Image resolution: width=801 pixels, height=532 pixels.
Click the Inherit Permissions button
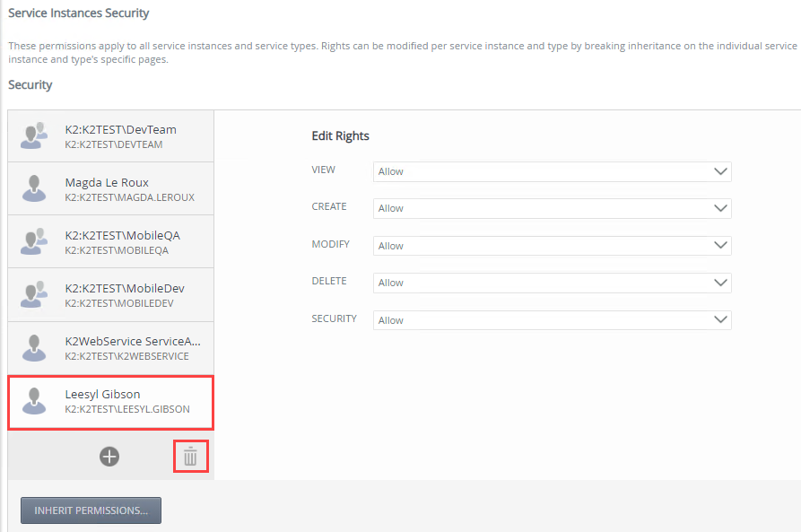click(x=91, y=510)
